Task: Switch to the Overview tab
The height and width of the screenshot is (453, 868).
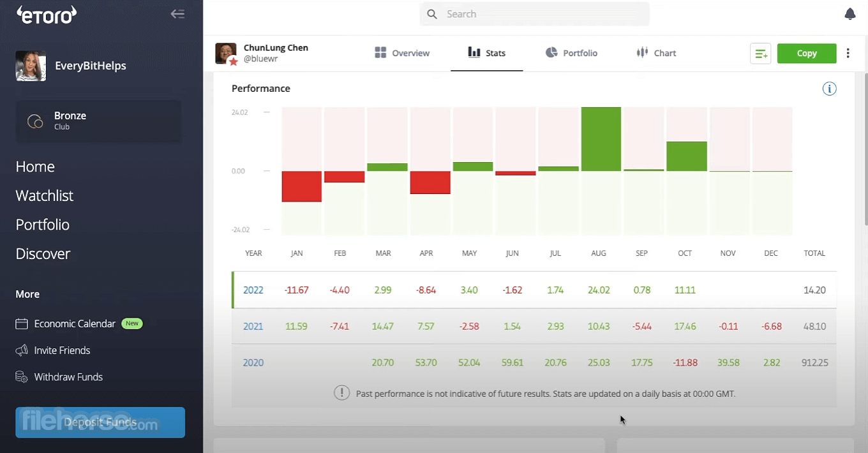Action: coord(402,53)
